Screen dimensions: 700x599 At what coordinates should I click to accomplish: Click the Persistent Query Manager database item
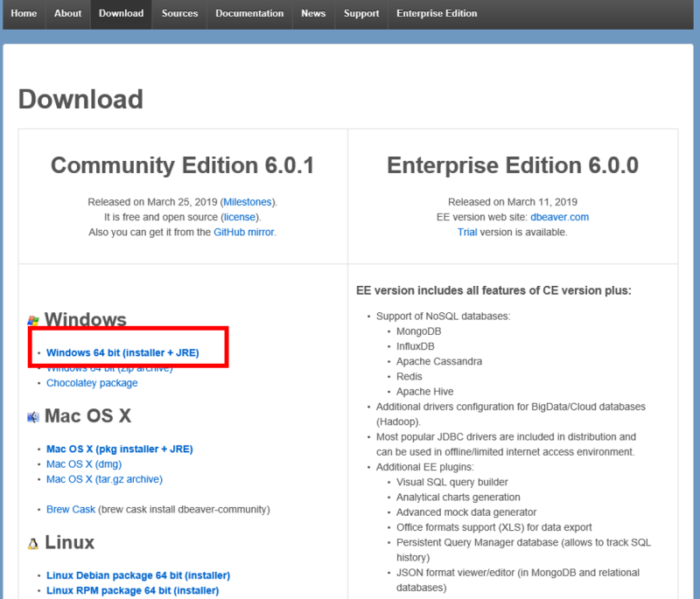[523, 550]
